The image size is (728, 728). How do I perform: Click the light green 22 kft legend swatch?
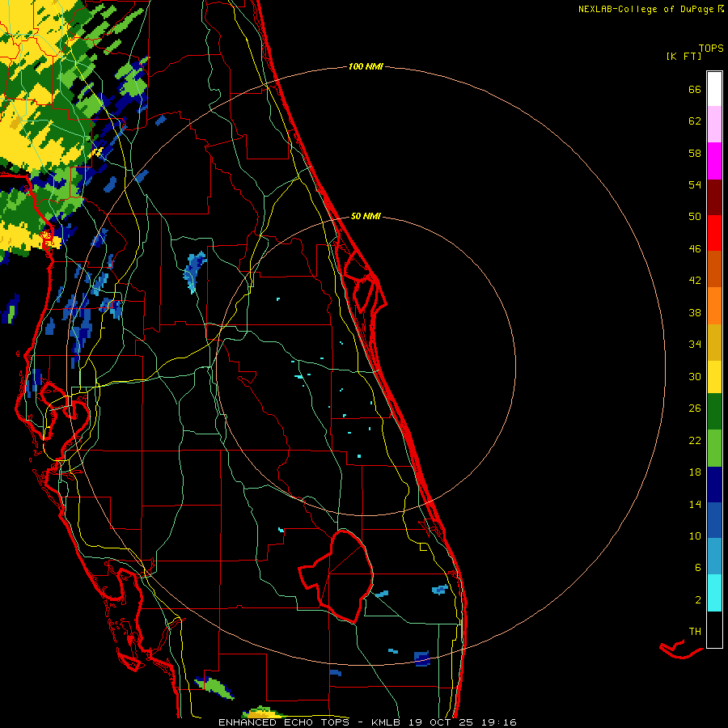click(714, 447)
